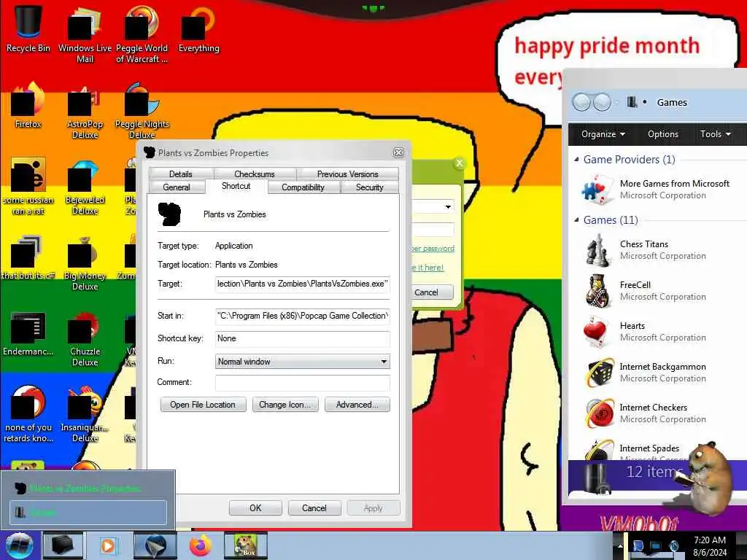747x560 pixels.
Task: Select Plants vs Zombies Properties taskbar preview
Action: pyautogui.click(x=88, y=488)
